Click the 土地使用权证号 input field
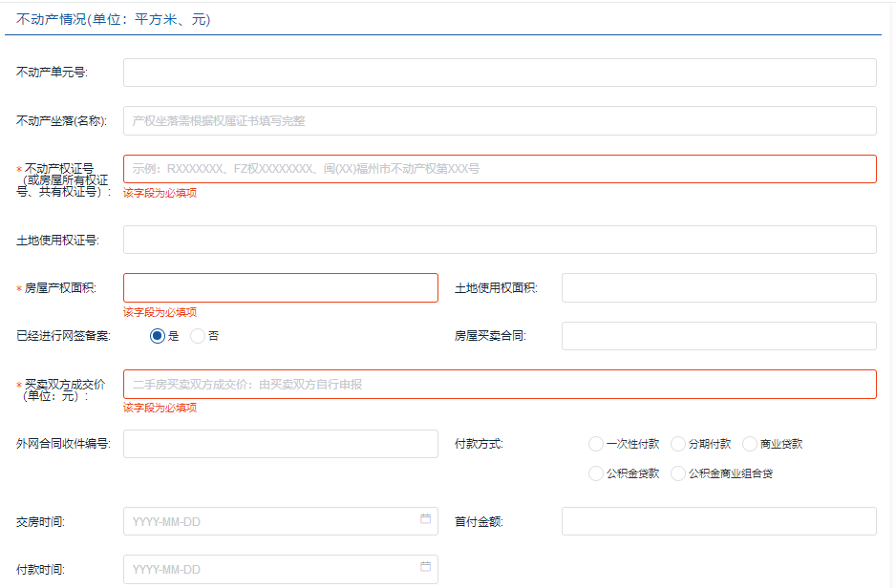 pos(500,240)
